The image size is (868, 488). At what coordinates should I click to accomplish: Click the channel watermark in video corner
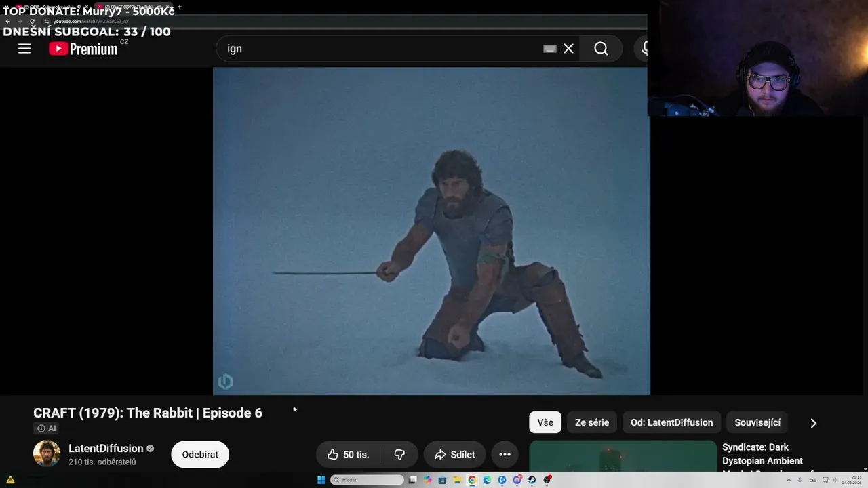[225, 382]
